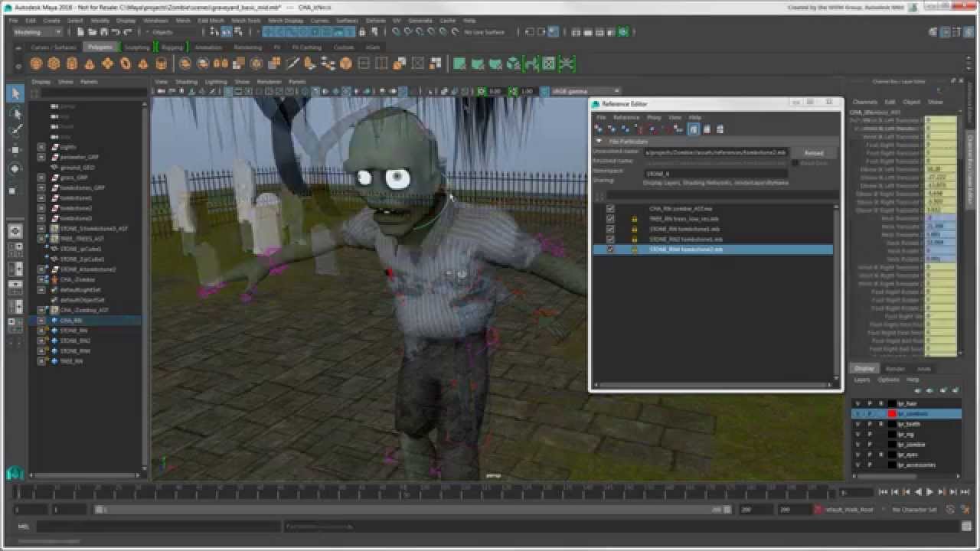980x551 pixels.
Task: Select the Lasso tool in toolbox
Action: (x=15, y=113)
